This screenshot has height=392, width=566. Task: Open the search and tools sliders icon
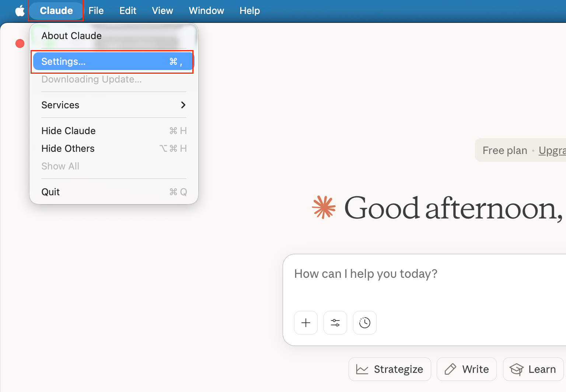point(335,323)
